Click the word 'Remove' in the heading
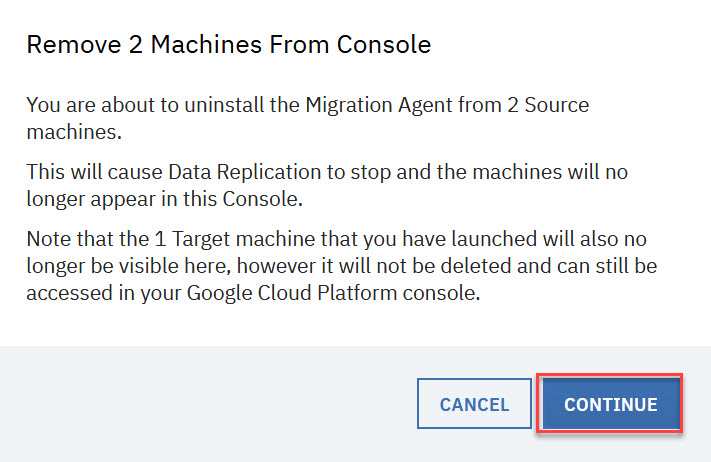 tap(60, 45)
